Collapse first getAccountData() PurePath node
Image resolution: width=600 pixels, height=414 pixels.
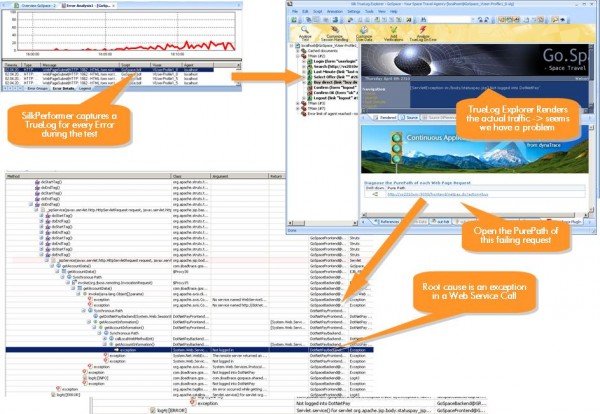click(x=52, y=266)
